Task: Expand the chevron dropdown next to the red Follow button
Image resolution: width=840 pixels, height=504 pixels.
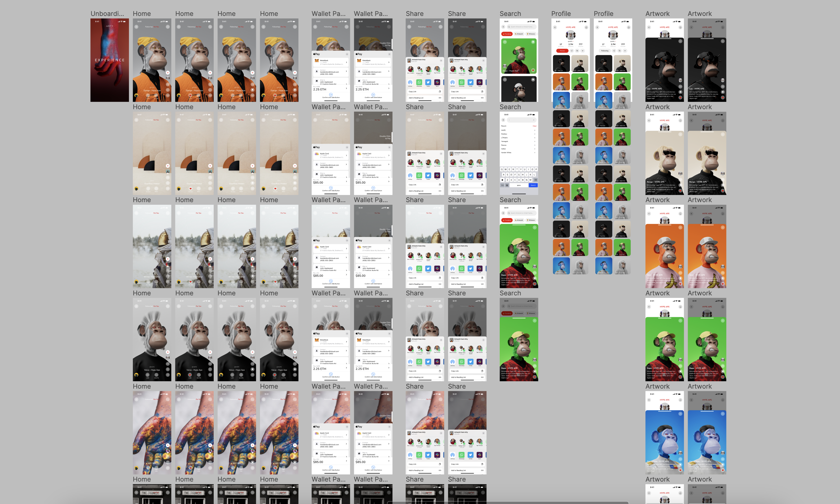Action: coord(583,50)
